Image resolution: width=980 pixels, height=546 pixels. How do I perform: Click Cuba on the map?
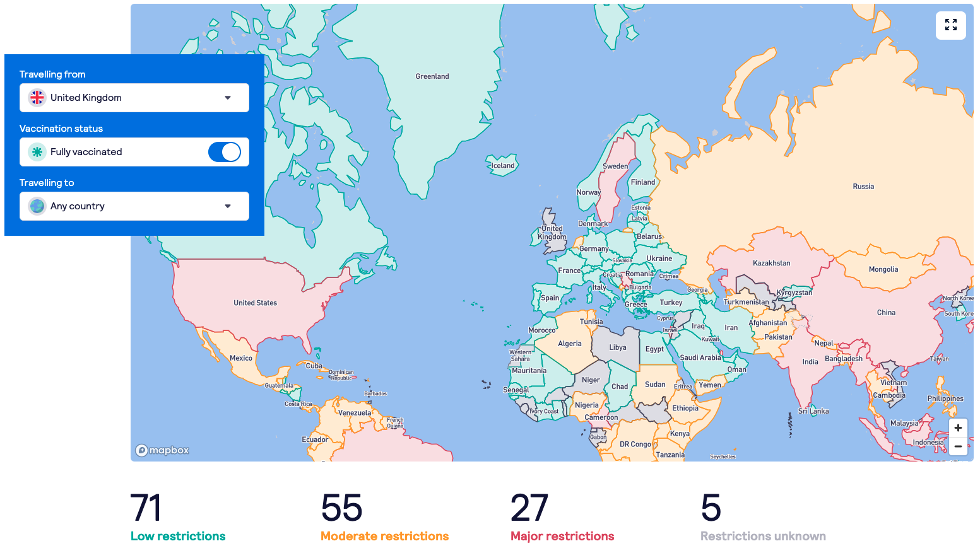click(314, 366)
